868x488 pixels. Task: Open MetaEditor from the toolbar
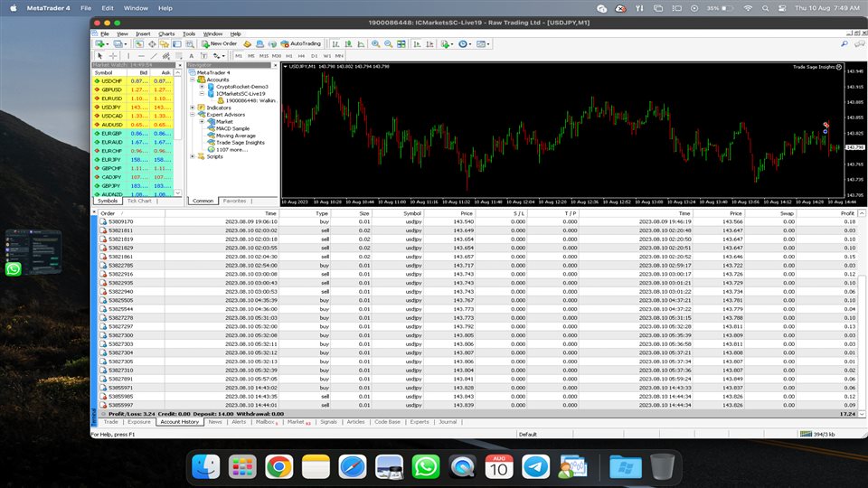click(248, 43)
